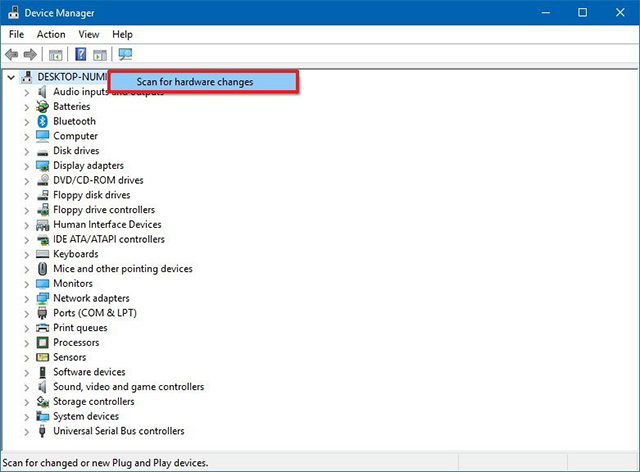Screen dimensions: 640x472
Task: Expand the Batteries chevron
Action: coord(27,107)
